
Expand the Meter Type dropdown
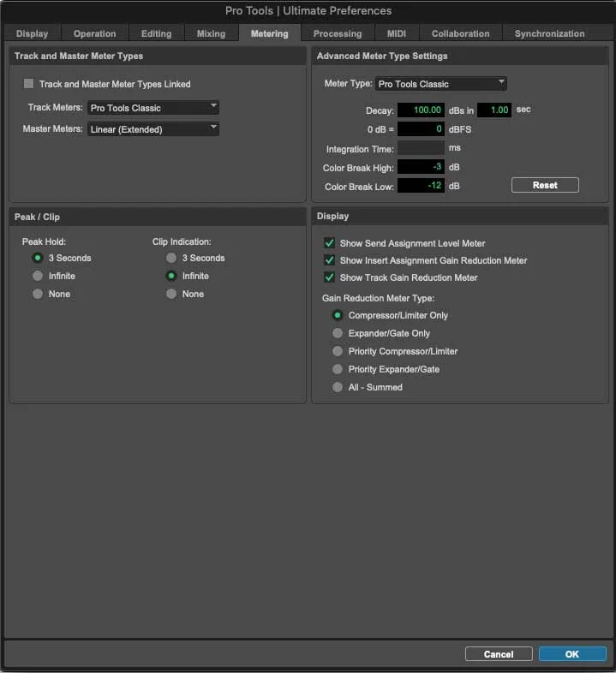tap(440, 84)
